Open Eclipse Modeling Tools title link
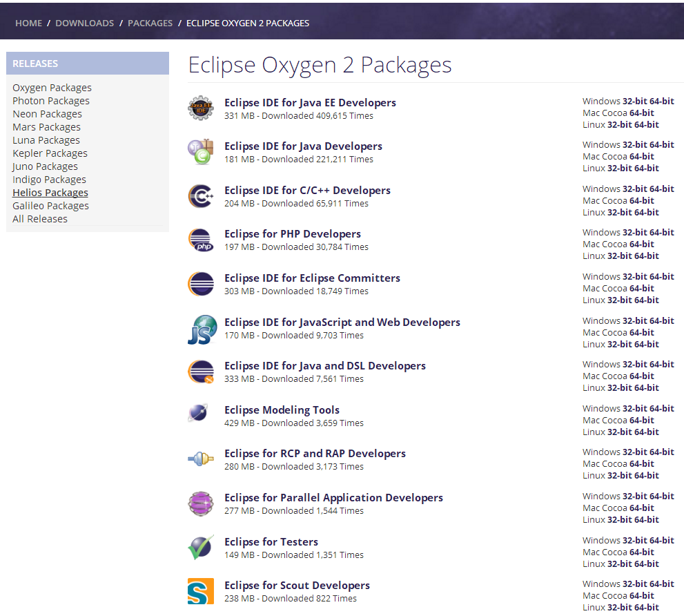This screenshot has height=616, width=684. tap(282, 410)
